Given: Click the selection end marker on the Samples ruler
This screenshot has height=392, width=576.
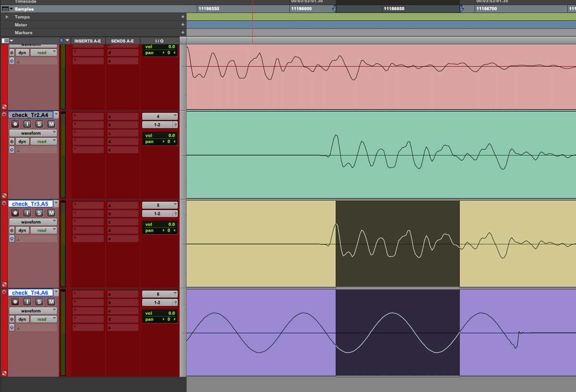Looking at the screenshot, I should click(x=462, y=9).
